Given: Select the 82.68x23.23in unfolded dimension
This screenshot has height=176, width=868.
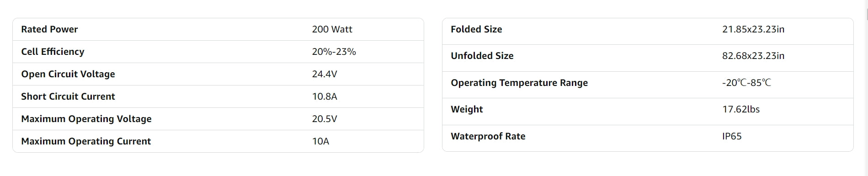Looking at the screenshot, I should (753, 56).
